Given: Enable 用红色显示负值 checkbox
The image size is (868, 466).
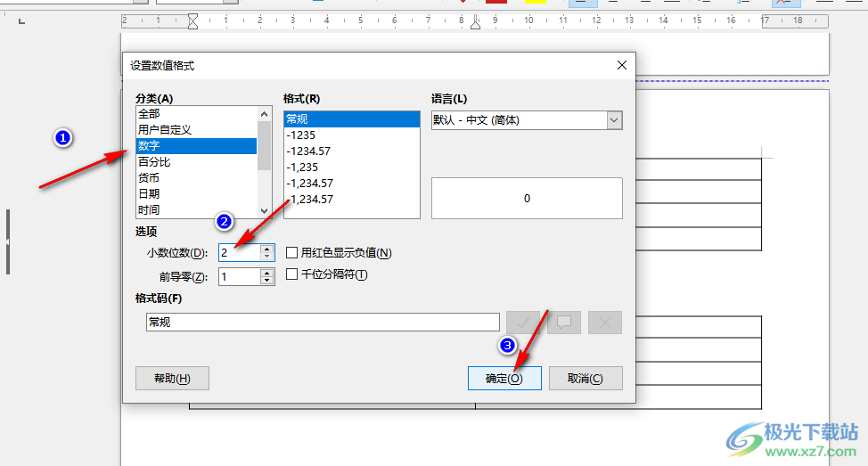Looking at the screenshot, I should [291, 253].
